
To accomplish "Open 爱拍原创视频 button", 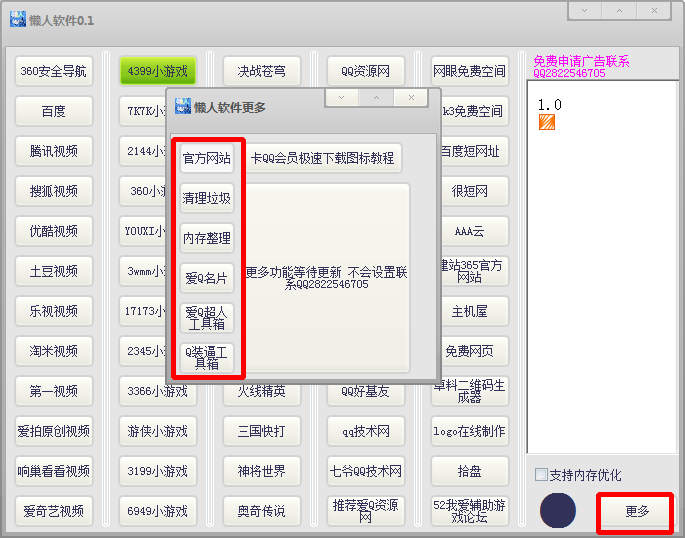I will (x=54, y=431).
